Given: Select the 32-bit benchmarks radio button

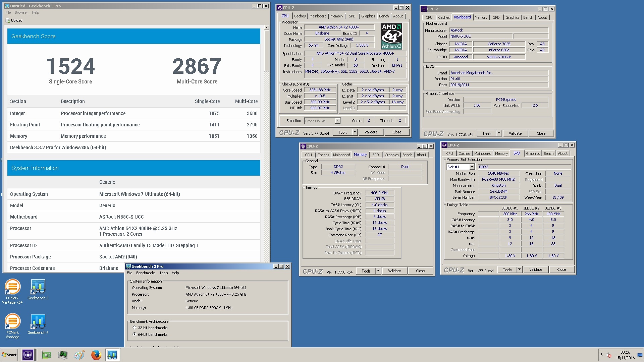Looking at the screenshot, I should (x=135, y=328).
